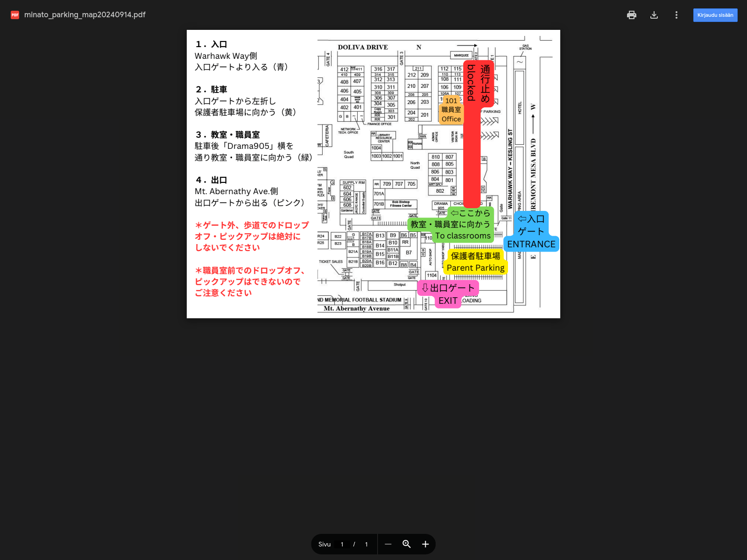Image resolution: width=747 pixels, height=560 pixels.
Task: Click the current page number field
Action: click(x=342, y=544)
